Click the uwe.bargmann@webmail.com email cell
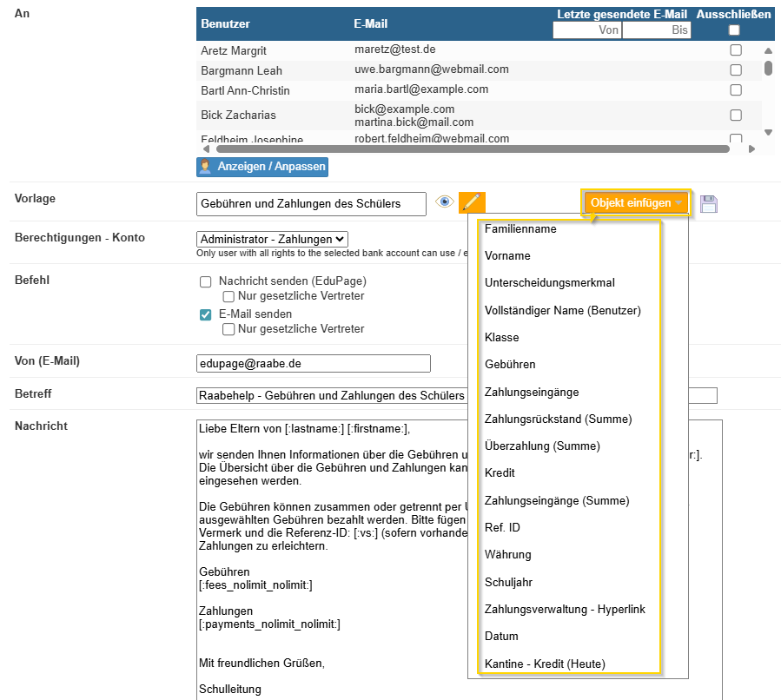781x700 pixels. (432, 69)
